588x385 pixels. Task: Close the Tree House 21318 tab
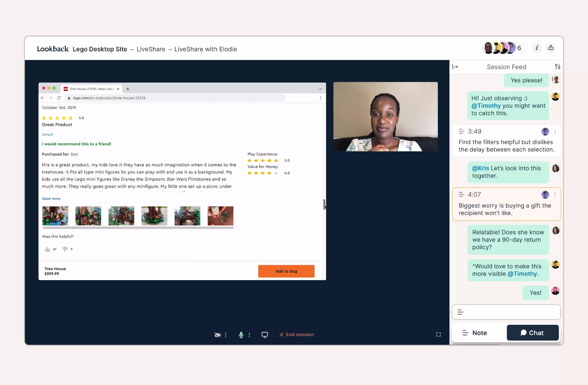118,89
